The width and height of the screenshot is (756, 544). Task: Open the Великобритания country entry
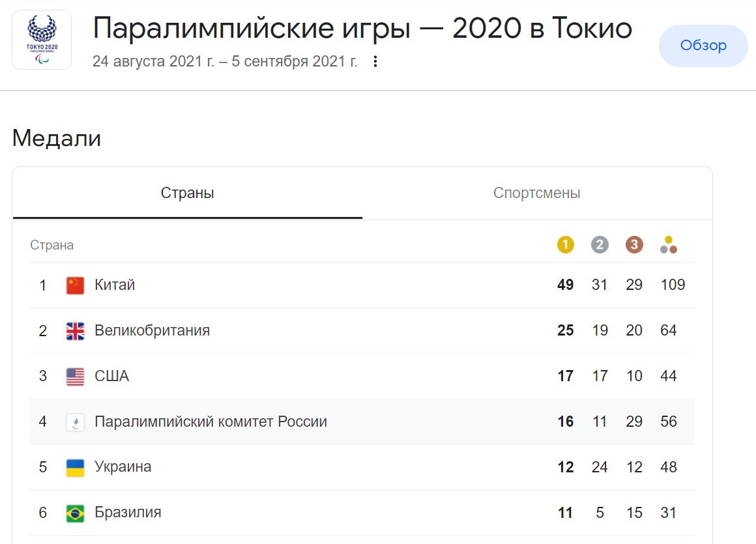pos(152,331)
